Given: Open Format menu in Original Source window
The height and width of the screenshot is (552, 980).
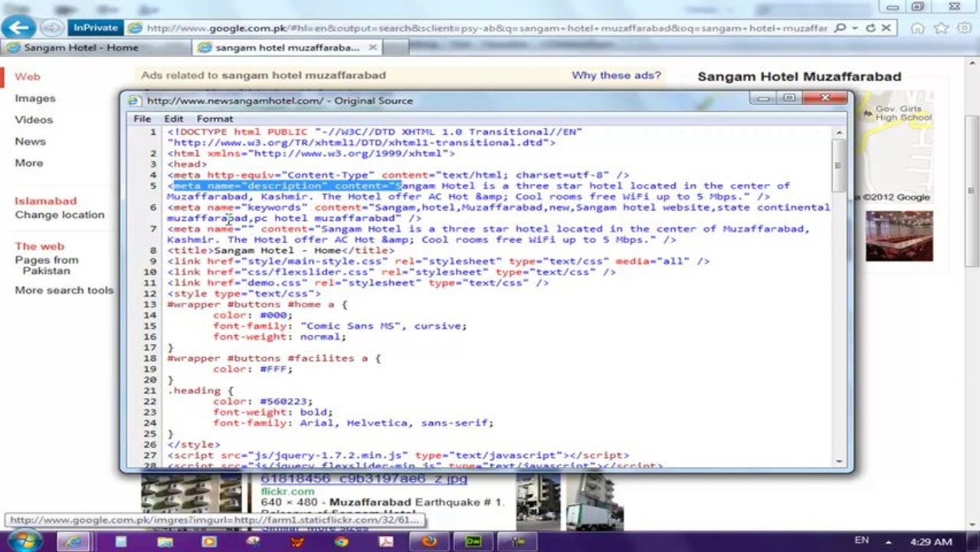Looking at the screenshot, I should 215,119.
